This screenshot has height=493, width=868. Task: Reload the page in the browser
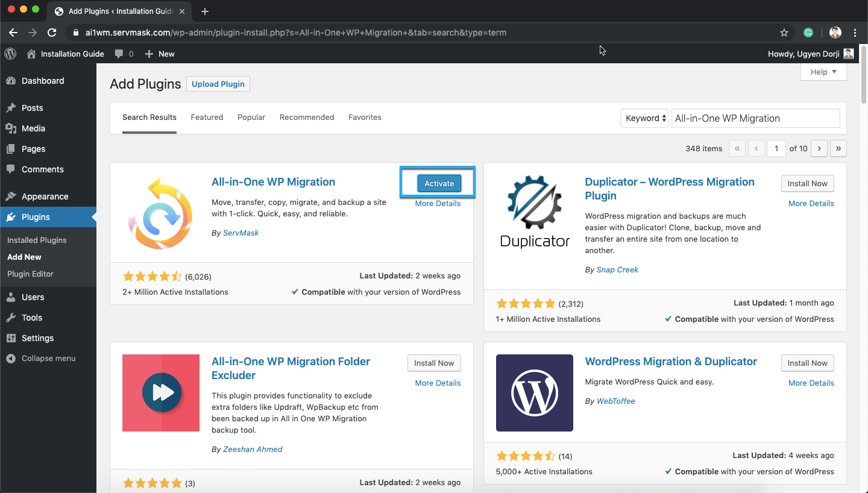pyautogui.click(x=52, y=33)
